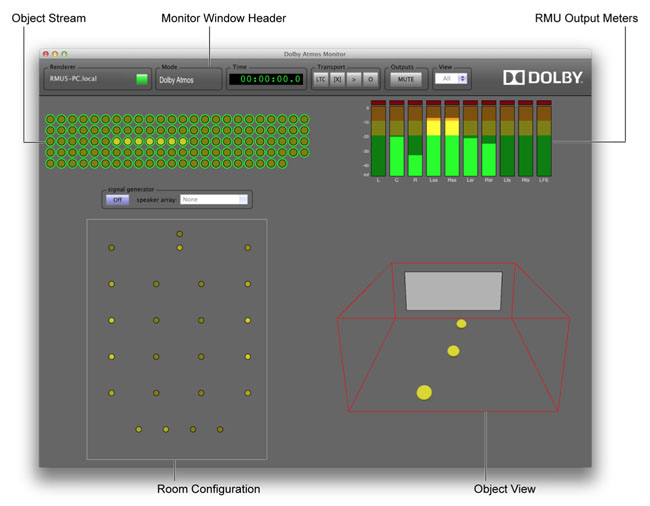650x506 pixels.
Task: Click the Rss output meter
Action: [452, 141]
